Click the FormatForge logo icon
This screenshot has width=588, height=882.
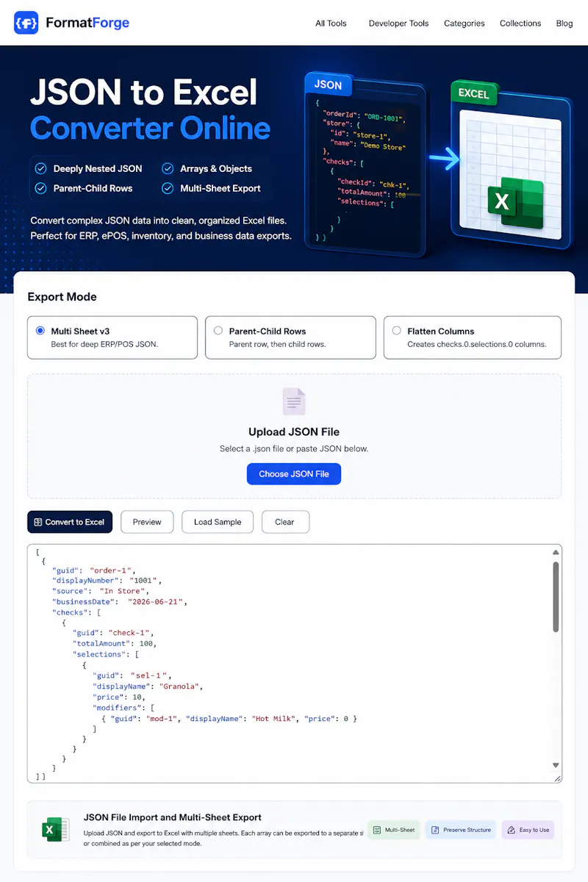(26, 23)
